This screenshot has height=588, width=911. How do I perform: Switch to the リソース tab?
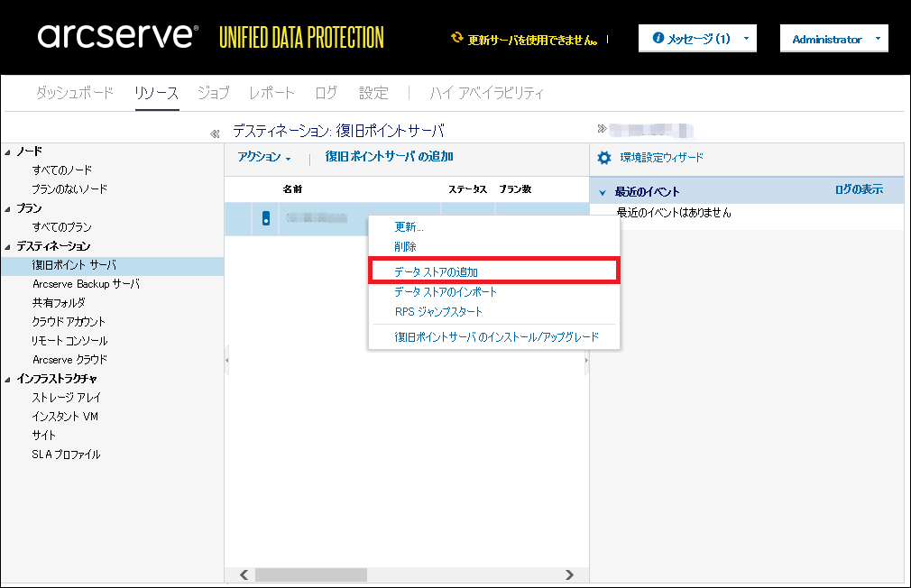(156, 92)
